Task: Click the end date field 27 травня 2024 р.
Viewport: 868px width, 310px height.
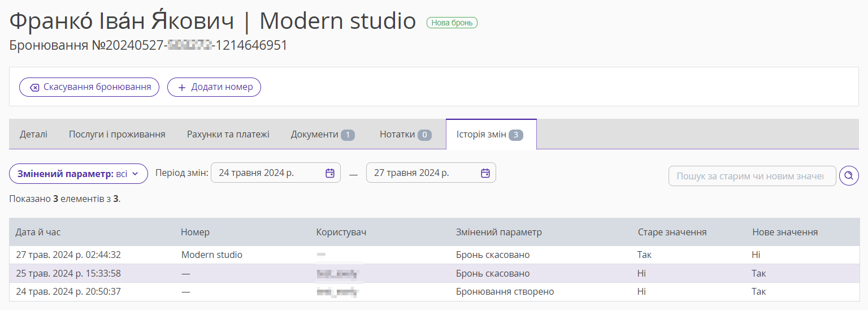Action: pyautogui.click(x=431, y=173)
